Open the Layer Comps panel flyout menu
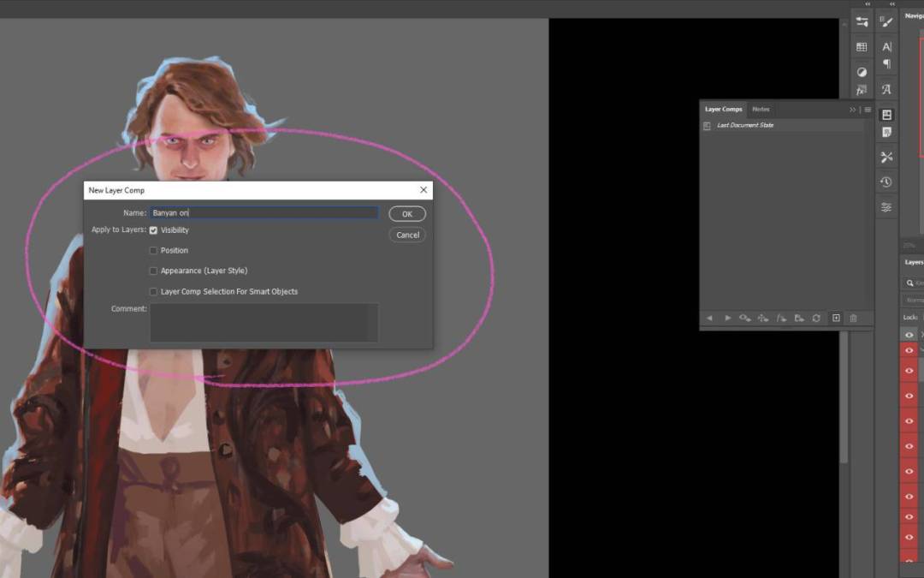Image resolution: width=924 pixels, height=578 pixels. point(868,110)
